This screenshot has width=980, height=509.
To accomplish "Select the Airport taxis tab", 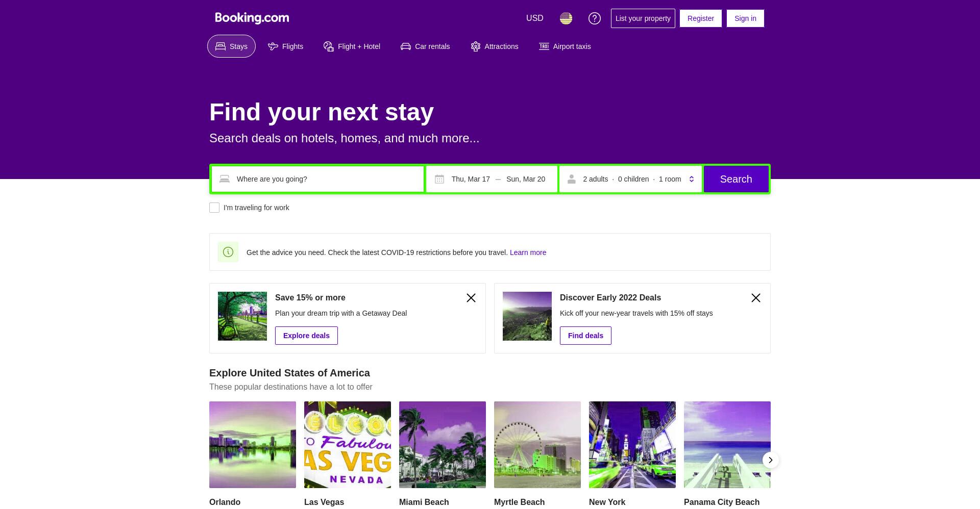I will click(x=565, y=46).
